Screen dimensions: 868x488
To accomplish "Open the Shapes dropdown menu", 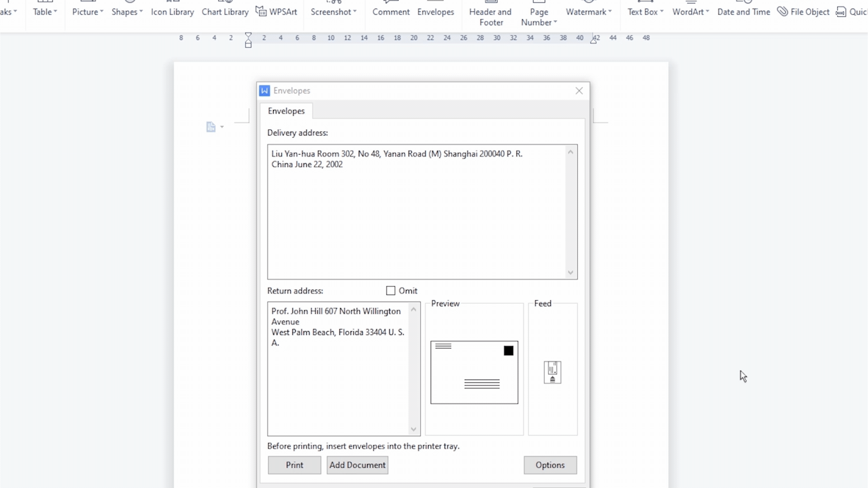I will (127, 12).
